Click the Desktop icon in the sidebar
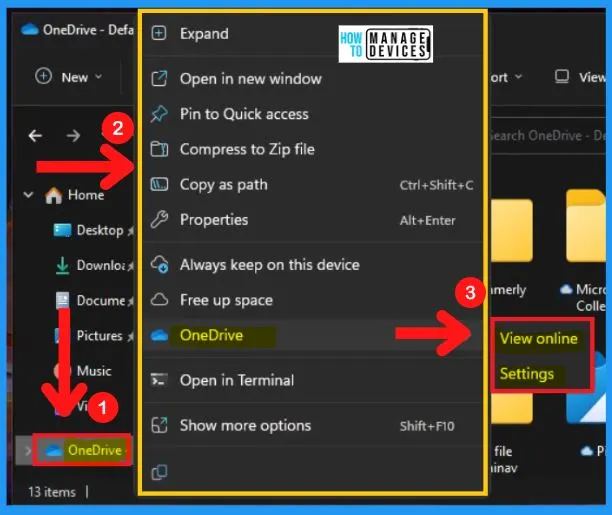Image resolution: width=612 pixels, height=515 pixels. click(62, 230)
